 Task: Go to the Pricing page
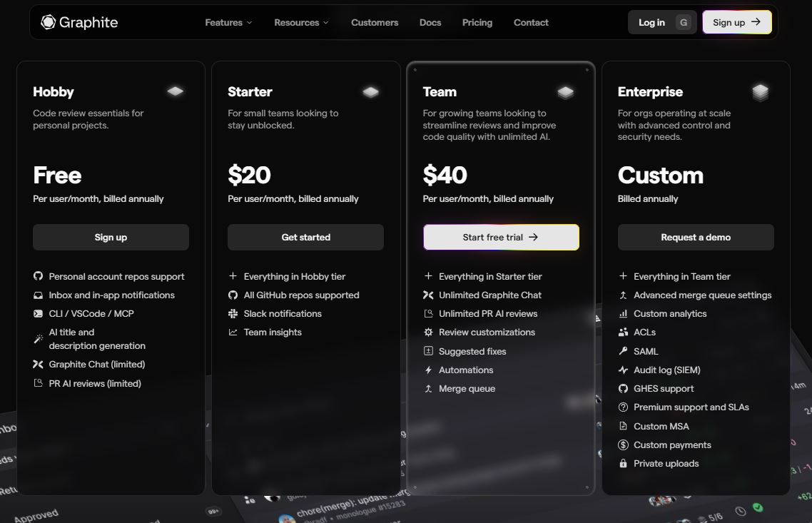(477, 23)
